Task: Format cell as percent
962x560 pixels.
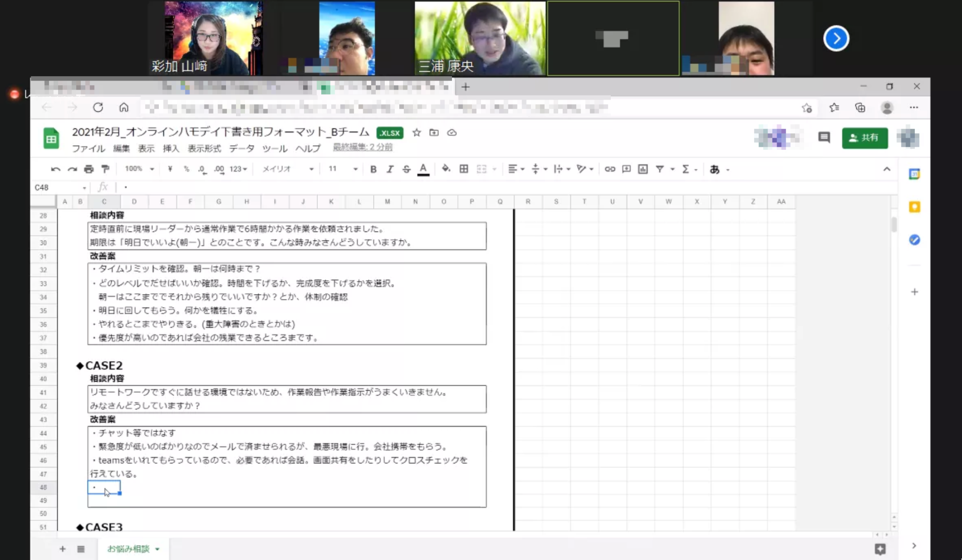Action: tap(186, 169)
